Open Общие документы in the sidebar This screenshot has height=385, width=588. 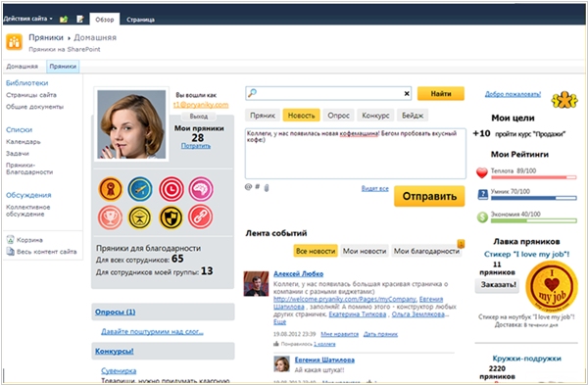click(34, 107)
